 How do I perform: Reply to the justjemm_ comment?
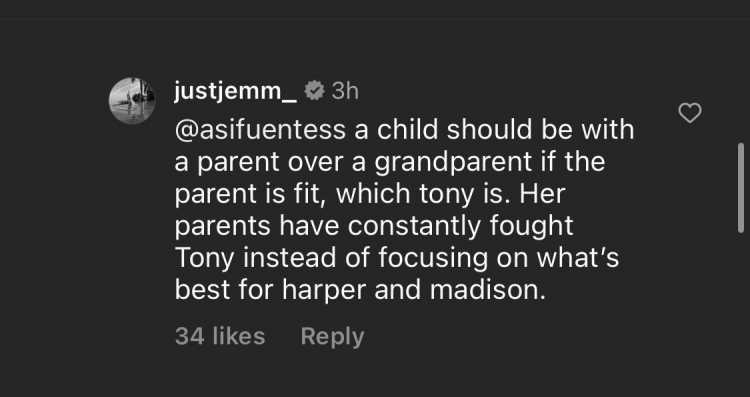[332, 336]
